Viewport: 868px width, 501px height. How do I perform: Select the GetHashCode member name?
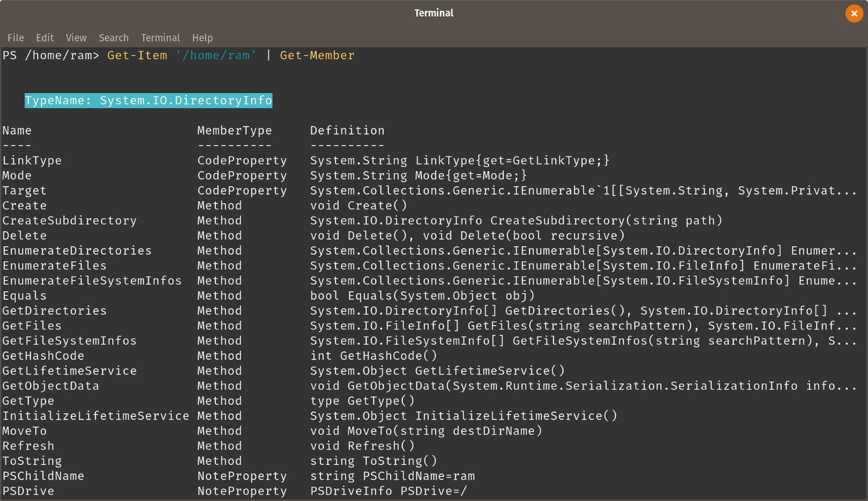click(x=43, y=356)
